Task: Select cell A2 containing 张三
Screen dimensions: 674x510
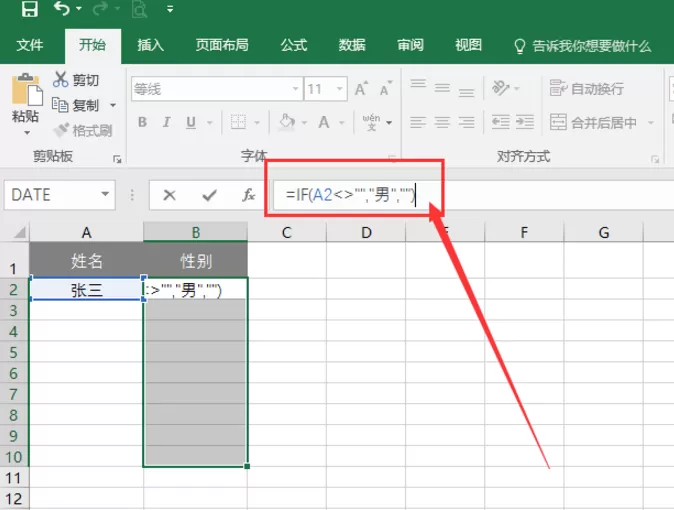Action: (x=86, y=290)
